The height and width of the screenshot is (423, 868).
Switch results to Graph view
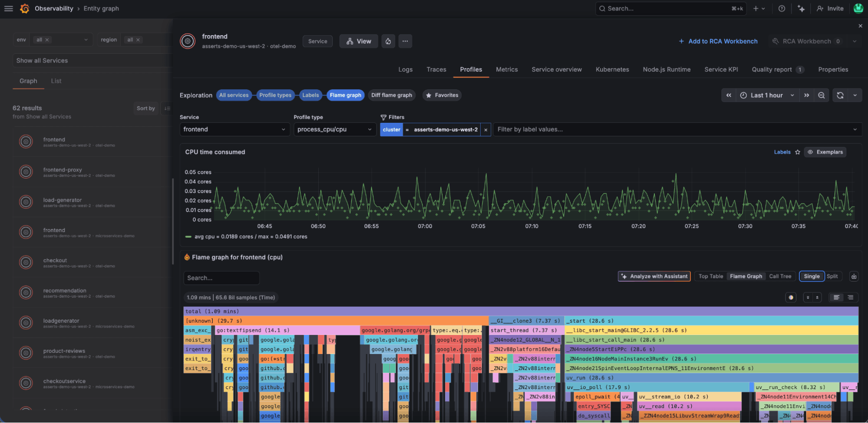coord(28,81)
